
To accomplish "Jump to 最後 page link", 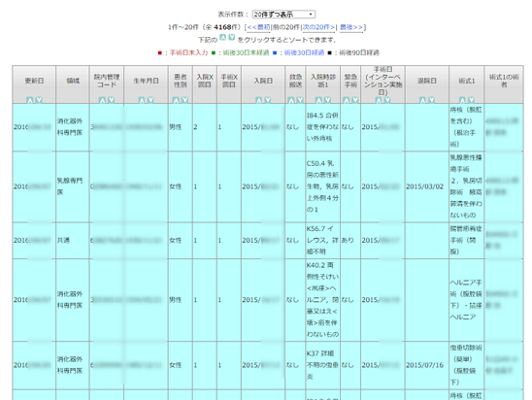I will click(351, 27).
